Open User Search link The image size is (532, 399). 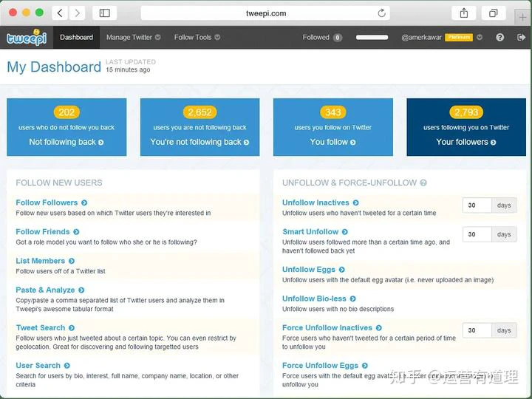point(38,366)
